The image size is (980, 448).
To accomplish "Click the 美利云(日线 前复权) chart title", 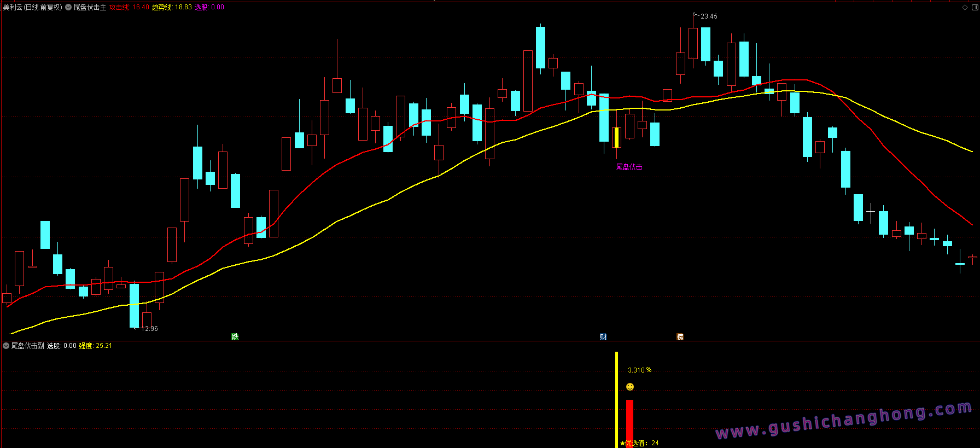I will [x=32, y=7].
